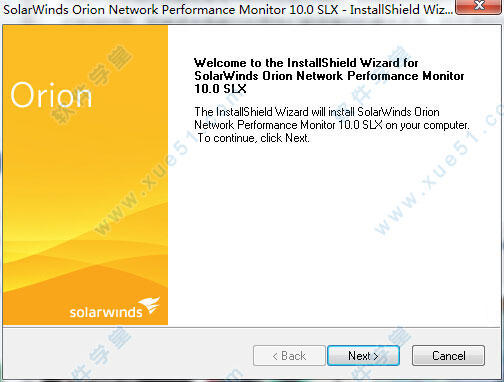Click the disabled Back button
Image resolution: width=504 pixels, height=382 pixels.
point(289,356)
